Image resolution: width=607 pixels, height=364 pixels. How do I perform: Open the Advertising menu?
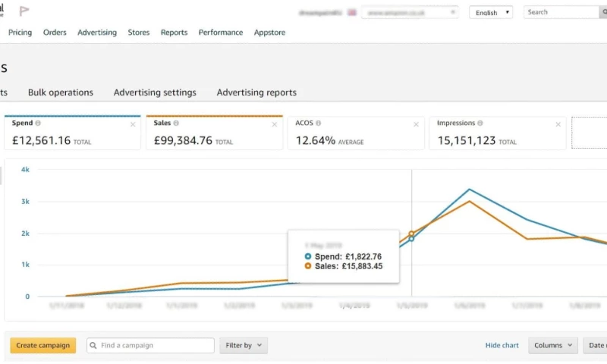tap(97, 33)
